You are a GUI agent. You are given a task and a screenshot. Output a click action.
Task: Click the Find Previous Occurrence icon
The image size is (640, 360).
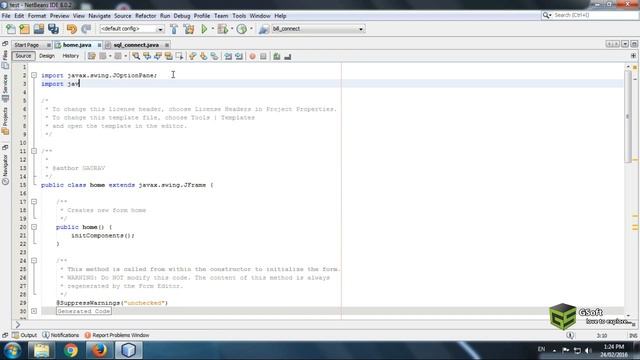(x=147, y=56)
